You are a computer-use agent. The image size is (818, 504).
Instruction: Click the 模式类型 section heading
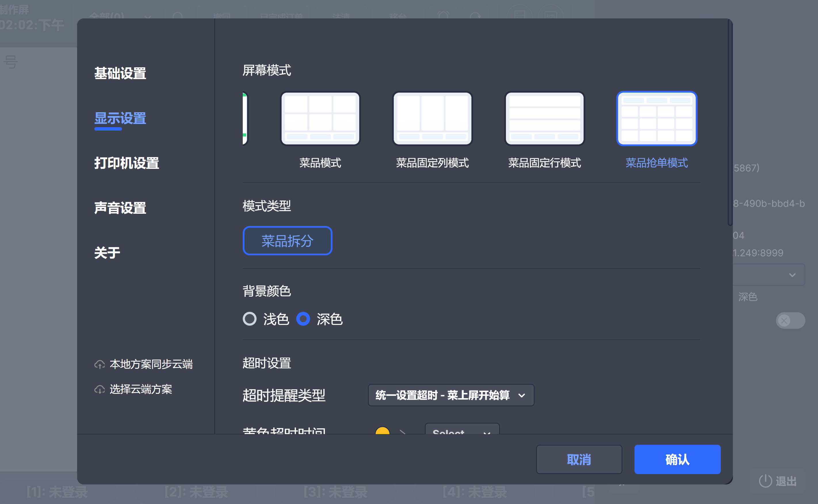pos(267,206)
